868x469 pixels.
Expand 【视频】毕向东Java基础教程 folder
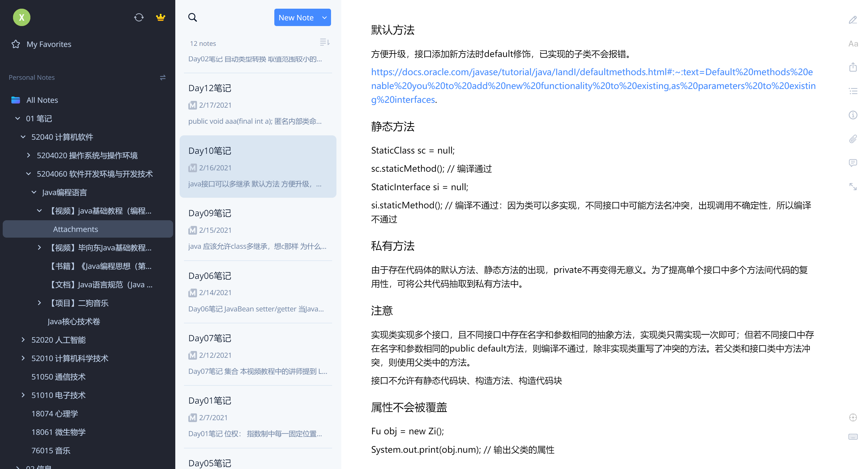pos(39,248)
